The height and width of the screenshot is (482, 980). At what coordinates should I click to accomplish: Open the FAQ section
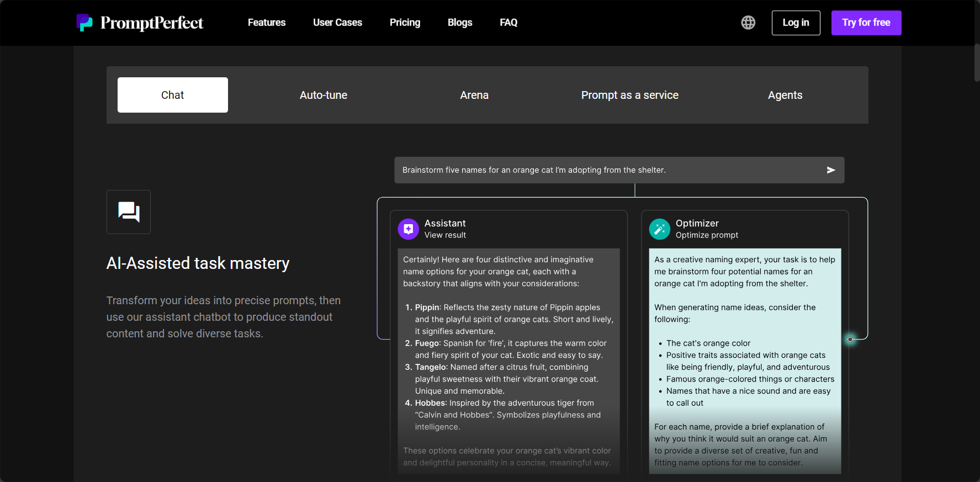click(x=508, y=23)
